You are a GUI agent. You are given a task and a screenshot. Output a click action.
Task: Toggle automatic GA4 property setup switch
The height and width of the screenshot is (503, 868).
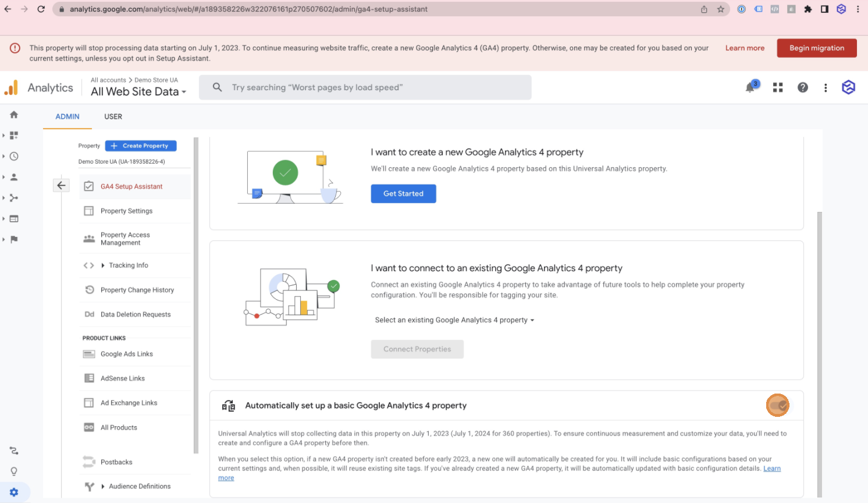pos(777,405)
